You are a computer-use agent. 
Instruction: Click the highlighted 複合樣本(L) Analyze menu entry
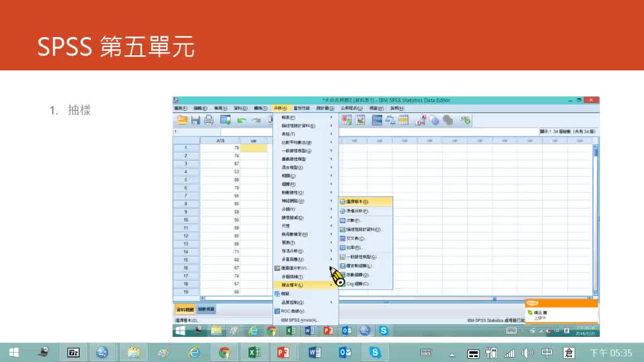click(306, 285)
